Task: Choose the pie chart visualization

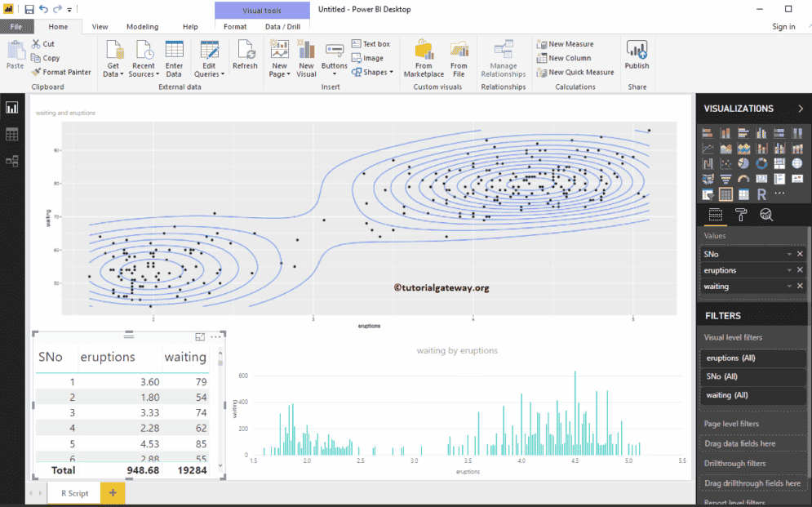Action: coord(743,164)
